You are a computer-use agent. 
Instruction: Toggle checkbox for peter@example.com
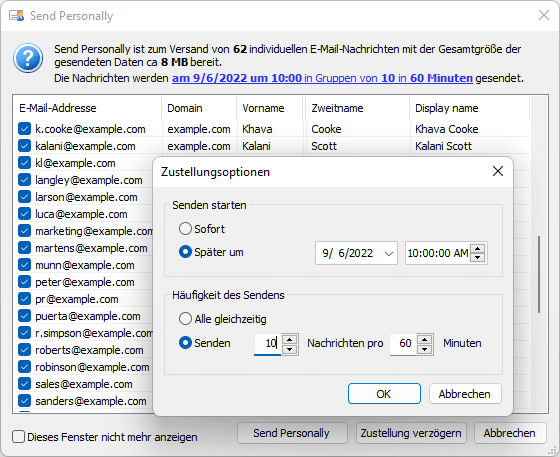pos(24,282)
